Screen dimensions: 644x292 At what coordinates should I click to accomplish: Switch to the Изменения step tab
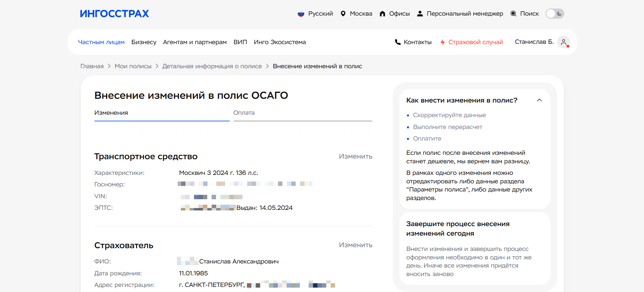(x=162, y=115)
